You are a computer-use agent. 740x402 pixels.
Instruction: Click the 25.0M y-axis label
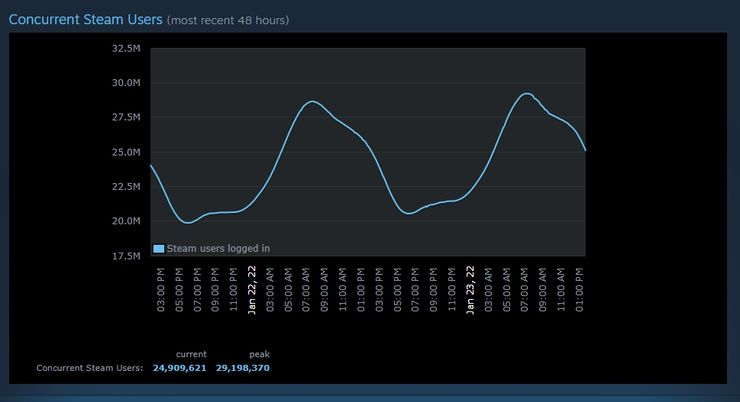tap(126, 152)
